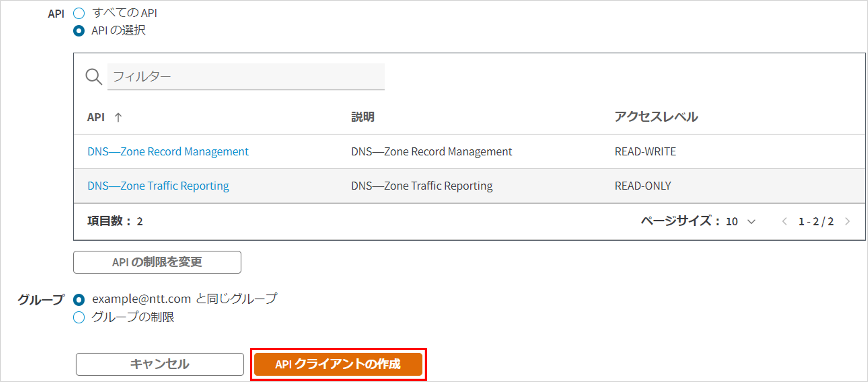Click the API クライアントの作成 button
Screen dimensions: 868x382
coord(338,364)
